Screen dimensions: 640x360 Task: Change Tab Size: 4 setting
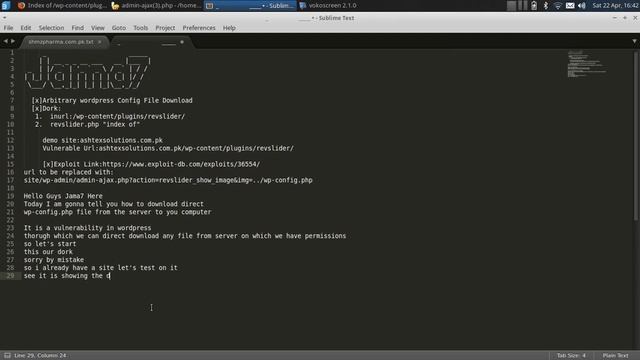tap(571, 356)
